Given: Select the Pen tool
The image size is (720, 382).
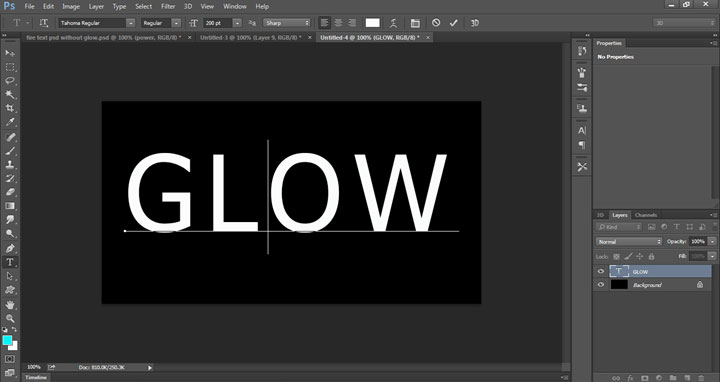Looking at the screenshot, I should [x=10, y=248].
